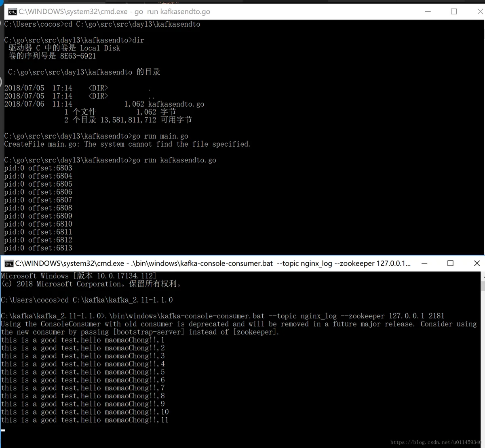Click the consumer message ending with "maomaoChong!!,4"
485x448 pixels.
pyautogui.click(x=83, y=364)
